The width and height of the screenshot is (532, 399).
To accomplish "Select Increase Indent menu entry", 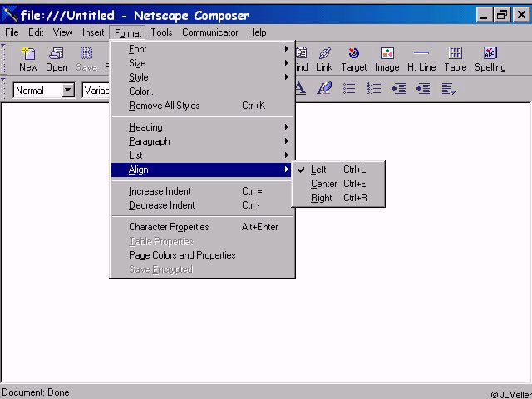I will click(202, 191).
